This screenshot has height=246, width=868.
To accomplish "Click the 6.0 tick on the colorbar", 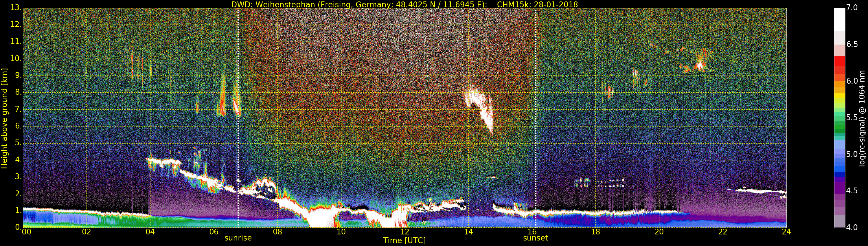I will tap(852, 81).
